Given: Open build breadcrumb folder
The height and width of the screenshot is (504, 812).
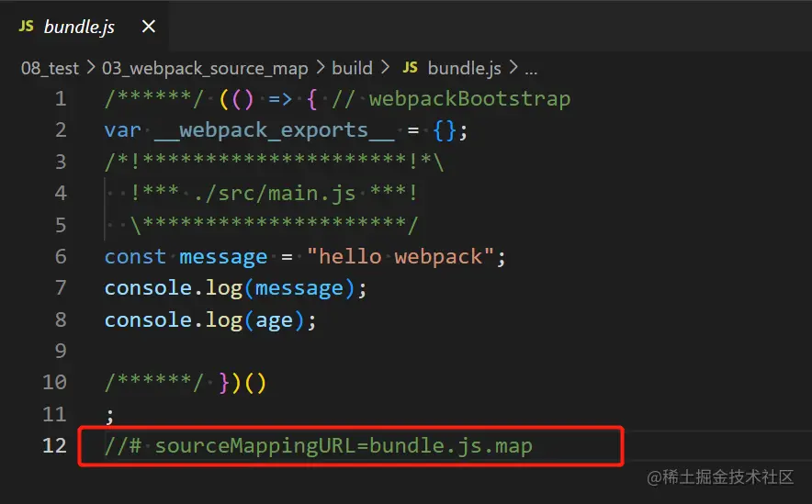Looking at the screenshot, I should 352,68.
